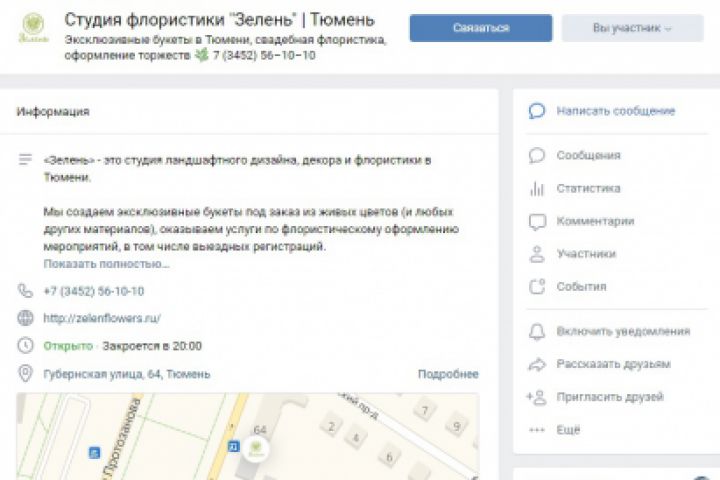Image resolution: width=720 pixels, height=480 pixels.
Task: Open the zelenflowers.ru website link
Action: click(x=102, y=318)
